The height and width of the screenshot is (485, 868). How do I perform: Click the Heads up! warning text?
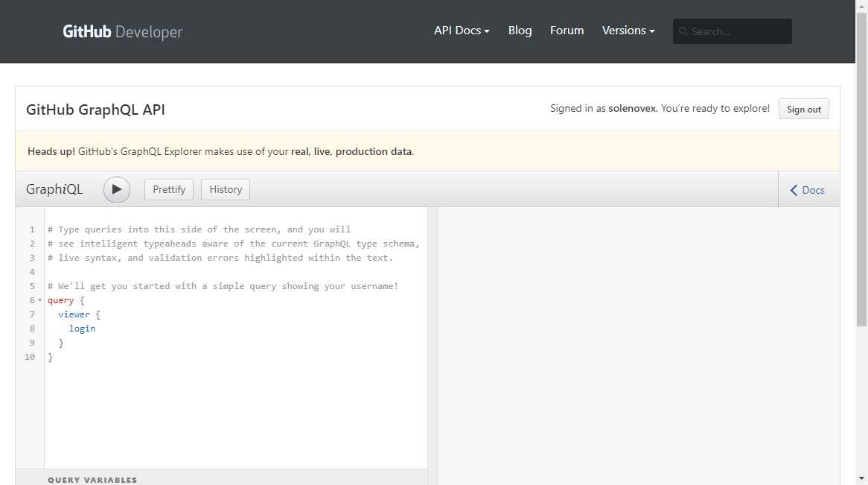click(51, 151)
